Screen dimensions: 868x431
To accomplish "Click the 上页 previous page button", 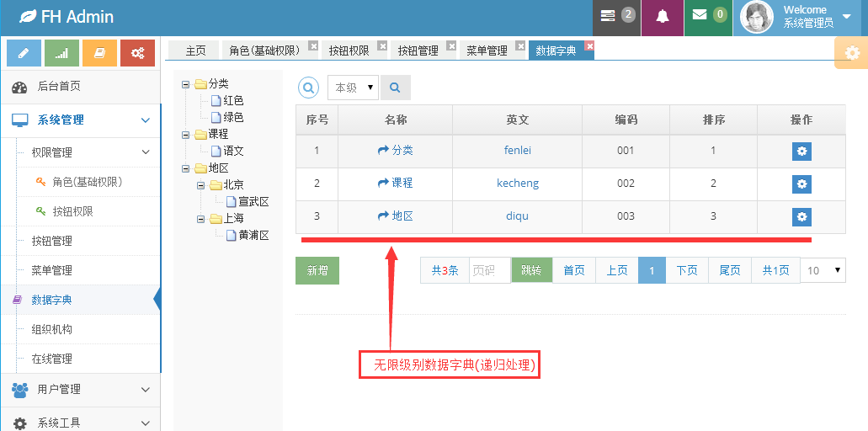I will [616, 270].
